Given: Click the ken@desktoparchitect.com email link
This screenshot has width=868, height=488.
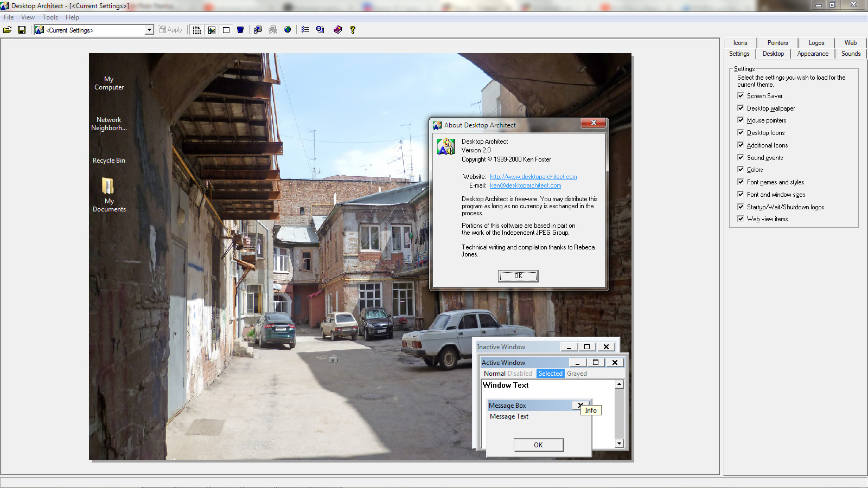Looking at the screenshot, I should [x=525, y=185].
